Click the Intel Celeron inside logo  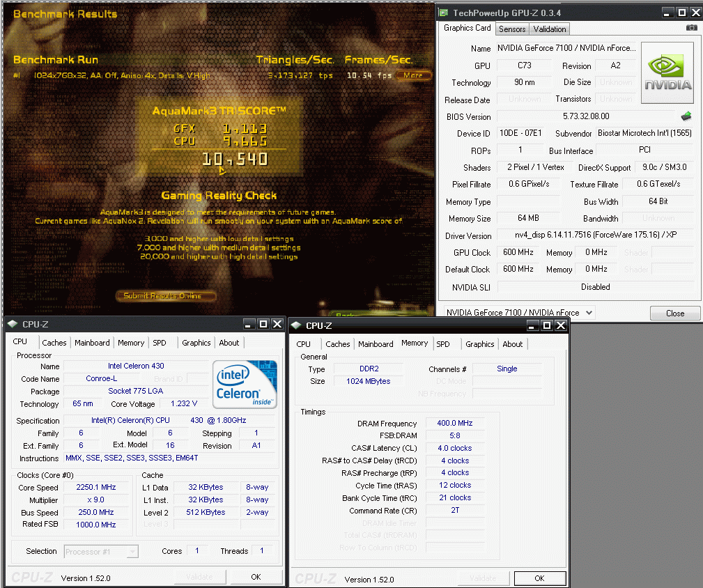click(245, 384)
